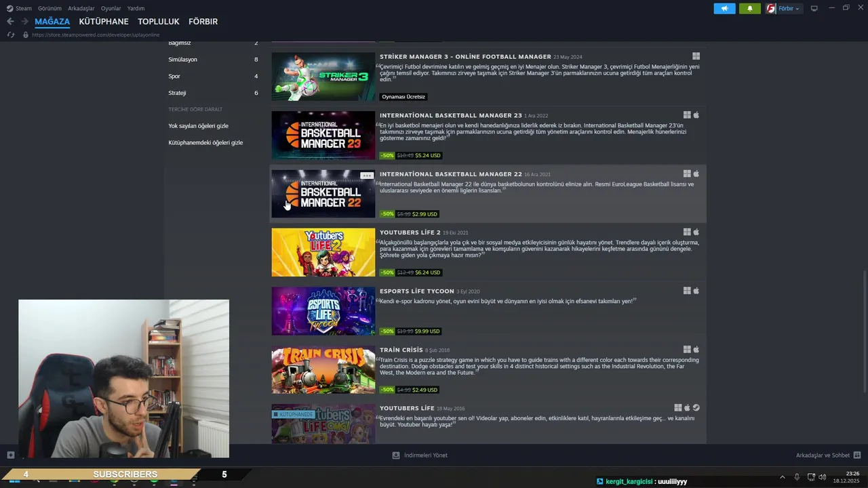Toggle 'Yok sayılan öğeleri gizle' filter
Image resolution: width=868 pixels, height=488 pixels.
[x=198, y=126]
